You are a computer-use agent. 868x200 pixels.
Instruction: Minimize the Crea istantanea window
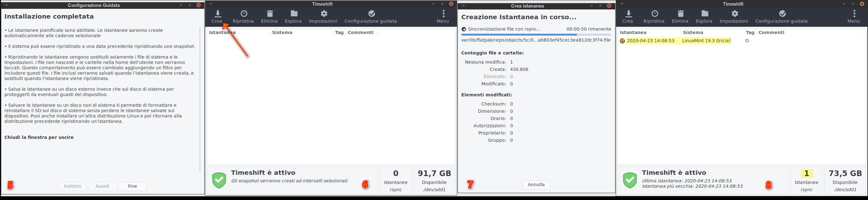click(592, 6)
